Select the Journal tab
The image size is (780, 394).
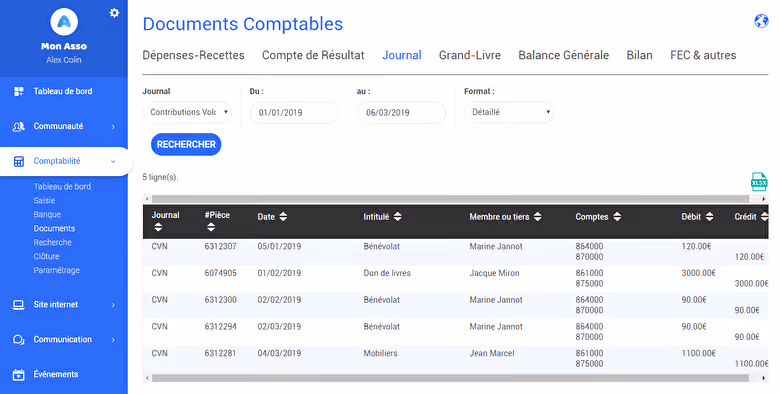point(401,55)
